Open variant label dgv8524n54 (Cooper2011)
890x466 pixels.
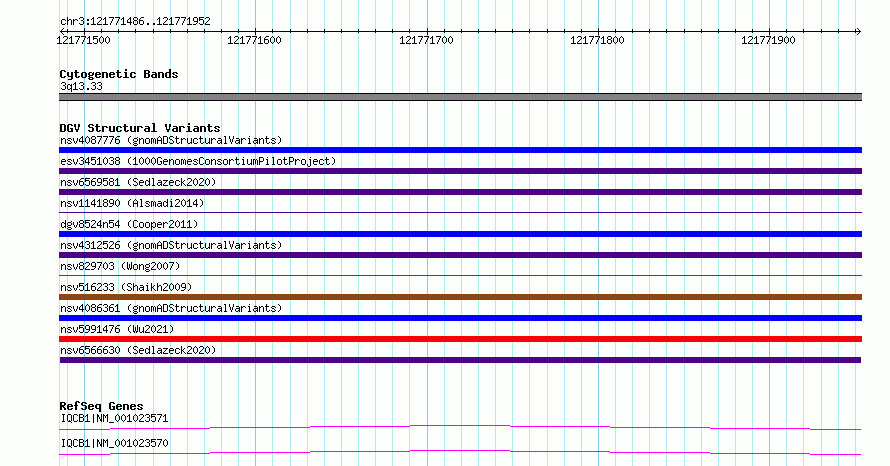129,224
